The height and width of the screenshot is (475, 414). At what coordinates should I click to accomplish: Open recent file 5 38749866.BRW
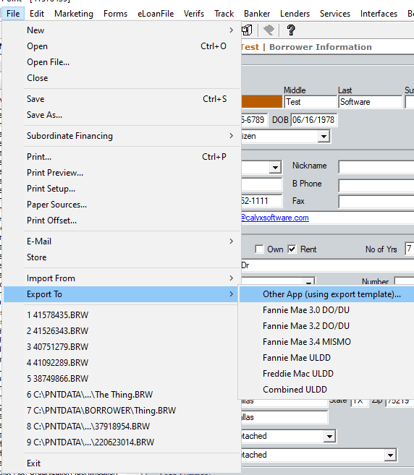(122, 379)
